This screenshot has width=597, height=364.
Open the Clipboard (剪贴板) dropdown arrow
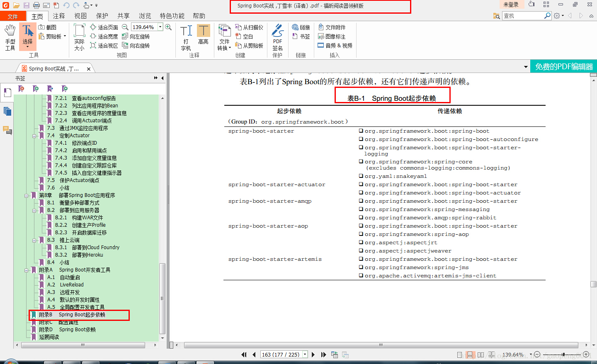(x=65, y=36)
